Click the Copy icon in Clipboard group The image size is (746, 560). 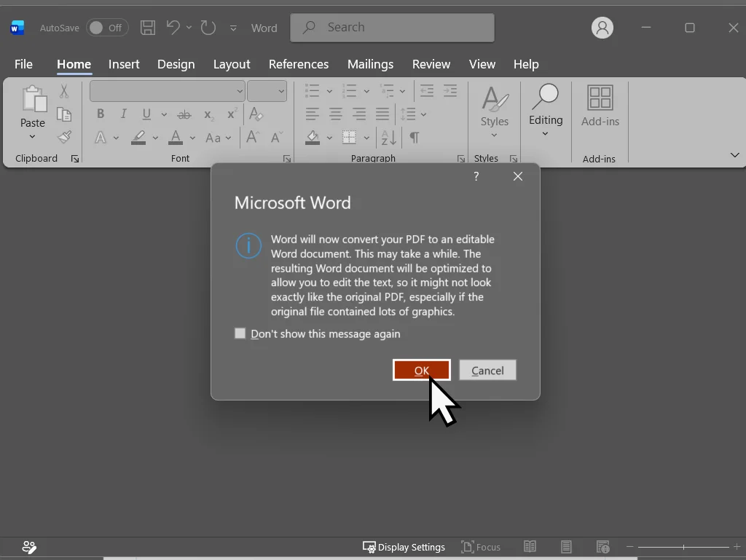coord(64,114)
